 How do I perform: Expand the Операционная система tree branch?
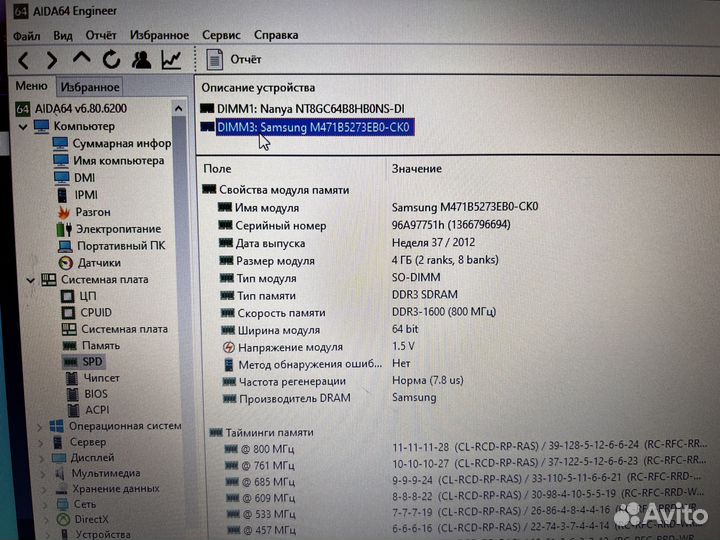39,427
